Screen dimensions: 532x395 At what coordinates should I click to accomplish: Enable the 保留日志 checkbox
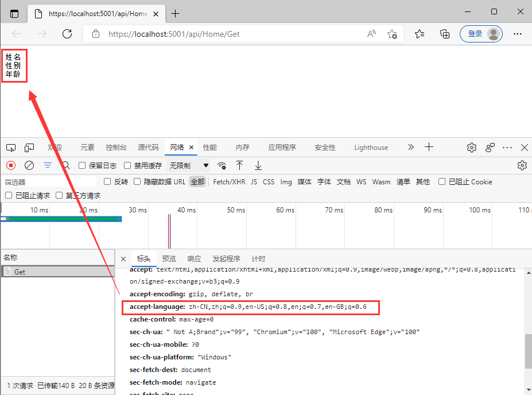pyautogui.click(x=83, y=165)
